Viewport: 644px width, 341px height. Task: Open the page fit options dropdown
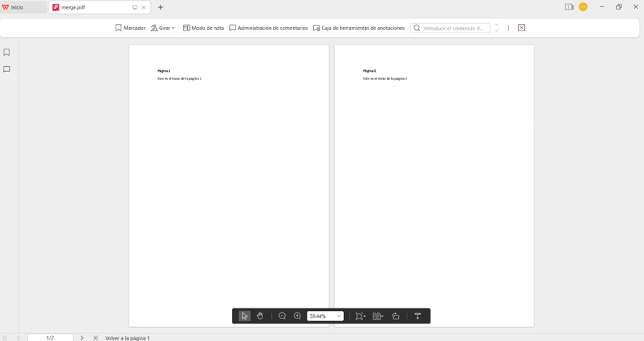pos(361,316)
